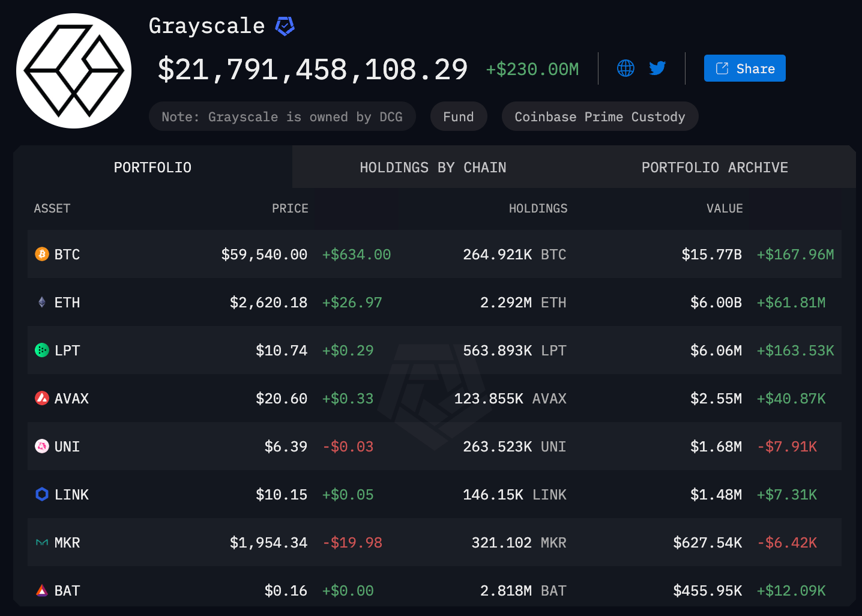Select the Coinbase Prime Custody tag

click(600, 116)
